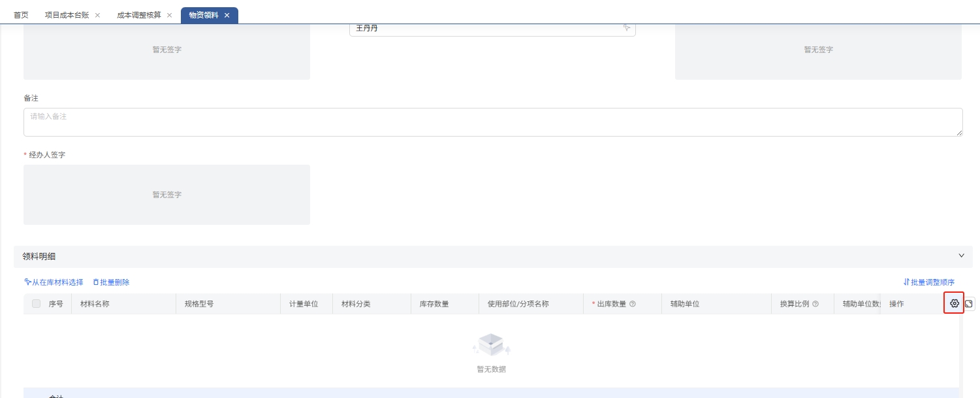Click the help icon next to 出库数量
This screenshot has width=980, height=398.
632,304
